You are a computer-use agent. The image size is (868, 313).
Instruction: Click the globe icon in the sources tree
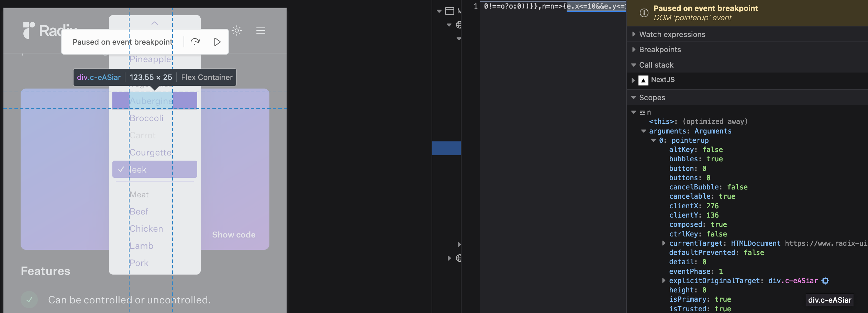click(x=459, y=25)
